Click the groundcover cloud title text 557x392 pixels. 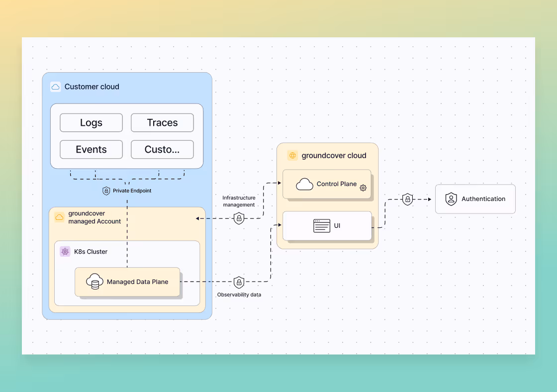(334, 156)
